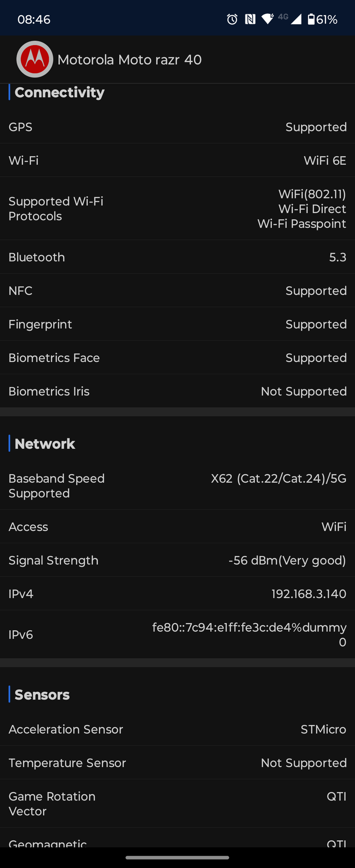Viewport: 355px width, 868px height.
Task: Select the Signal Strength row
Action: 177,560
